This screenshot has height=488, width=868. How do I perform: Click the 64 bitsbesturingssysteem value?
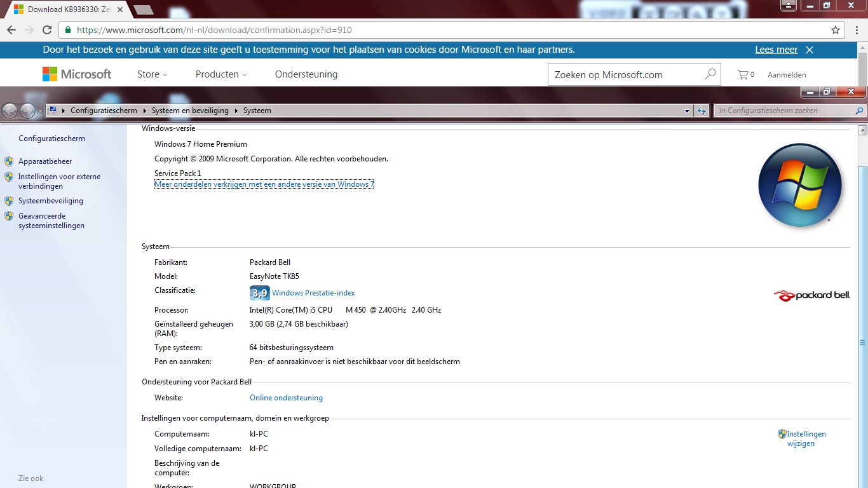coord(292,348)
